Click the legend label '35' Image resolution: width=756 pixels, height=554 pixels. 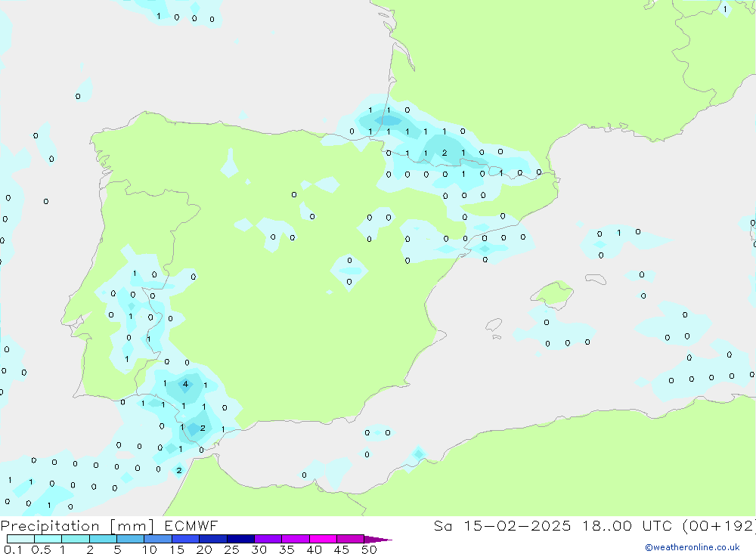point(287,549)
